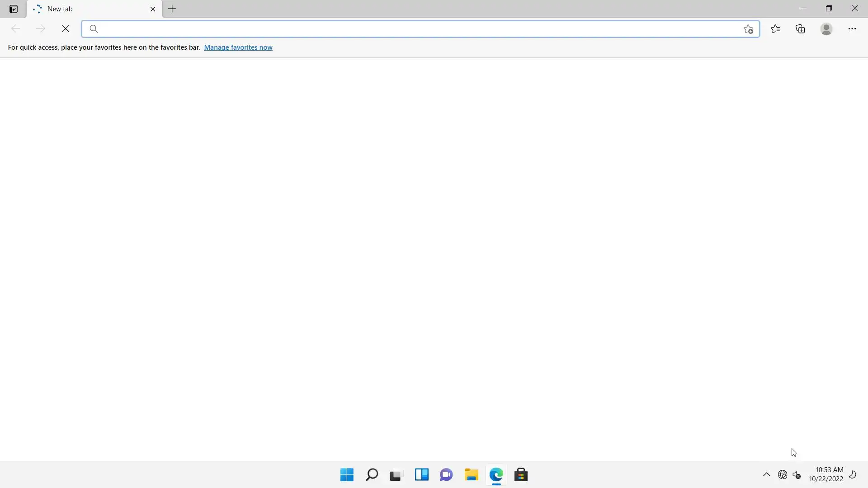
Task: Open the Favorites panel
Action: click(x=775, y=29)
